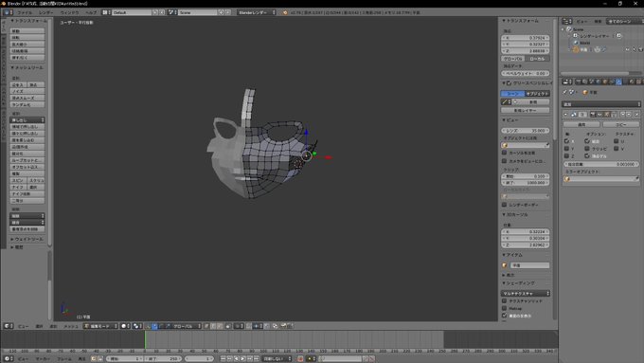The width and height of the screenshot is (644, 363).
Task: Click the 頂点スムーズ button
Action: pos(27,98)
